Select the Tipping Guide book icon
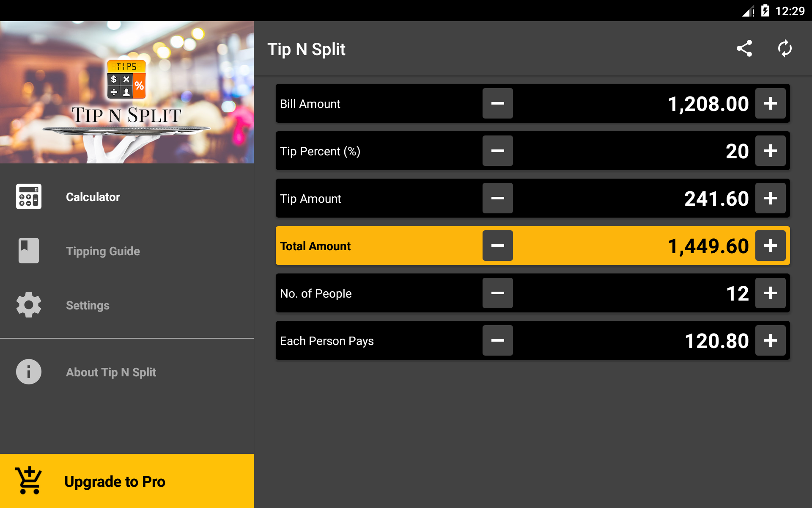Screen dimensions: 812x508 pos(29,251)
